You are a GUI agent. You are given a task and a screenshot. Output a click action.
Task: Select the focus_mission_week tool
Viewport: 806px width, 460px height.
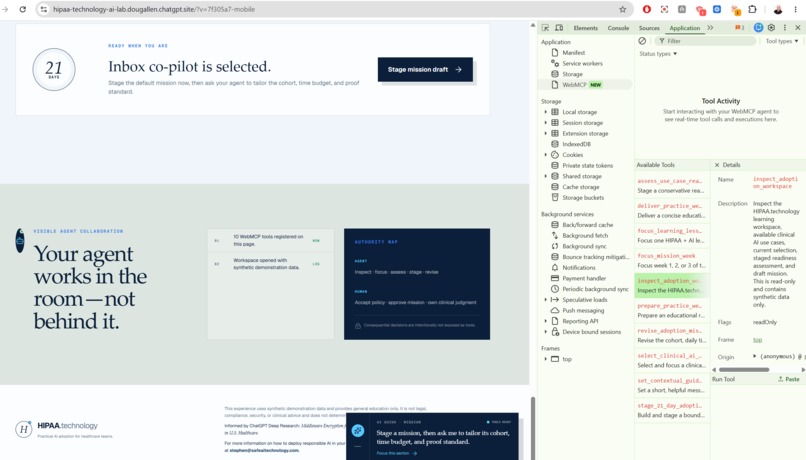[671, 261]
